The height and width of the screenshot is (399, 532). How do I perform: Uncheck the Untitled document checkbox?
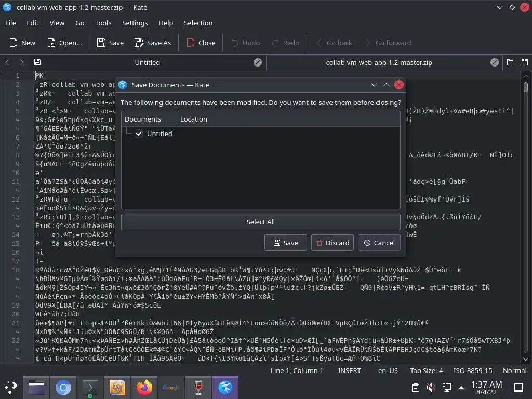click(139, 134)
